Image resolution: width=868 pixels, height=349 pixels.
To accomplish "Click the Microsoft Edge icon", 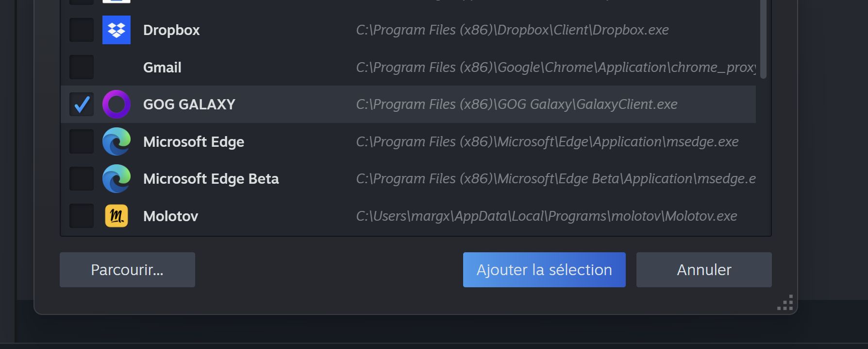I will [117, 141].
